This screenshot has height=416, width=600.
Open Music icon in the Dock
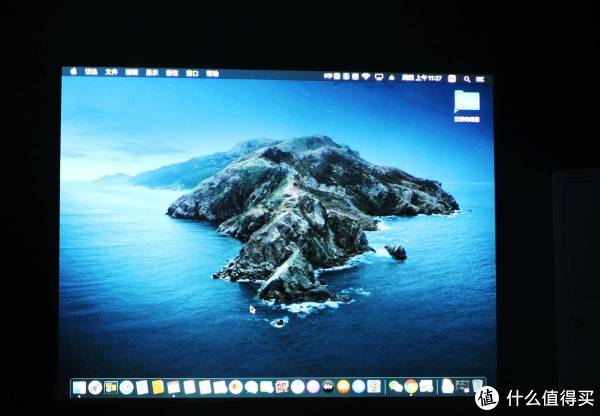pyautogui.click(x=297, y=387)
